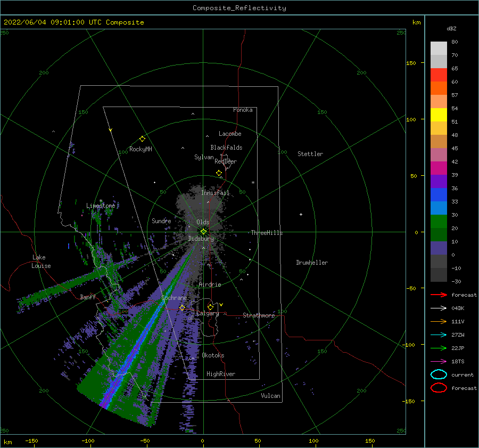This screenshot has width=479, height=448.
Task: Click the Sylvan label
Action: [204, 157]
